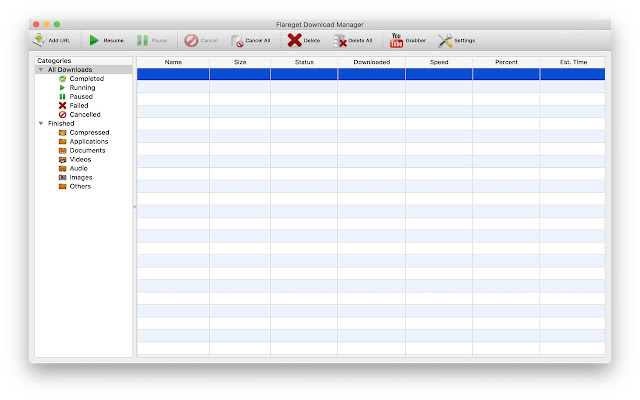Screen dimensions: 640x400
Task: Click the Documents folder icon
Action: point(62,150)
